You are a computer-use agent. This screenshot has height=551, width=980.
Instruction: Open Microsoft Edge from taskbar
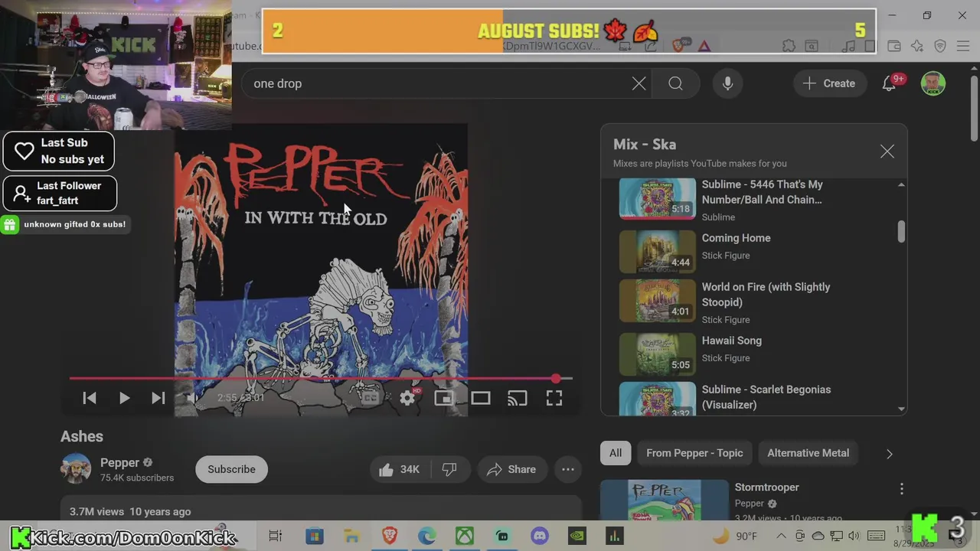pyautogui.click(x=427, y=536)
